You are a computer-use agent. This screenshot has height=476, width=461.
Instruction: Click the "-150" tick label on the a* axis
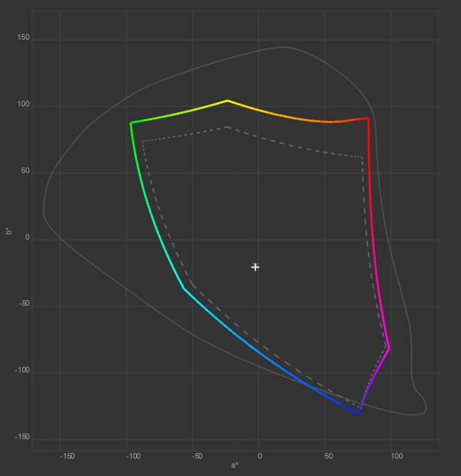pyautogui.click(x=67, y=456)
